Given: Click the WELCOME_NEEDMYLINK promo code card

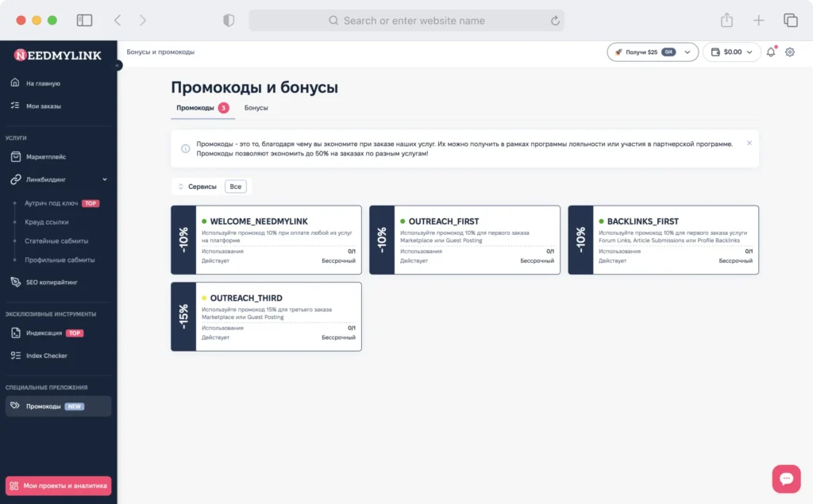Looking at the screenshot, I should tap(266, 240).
